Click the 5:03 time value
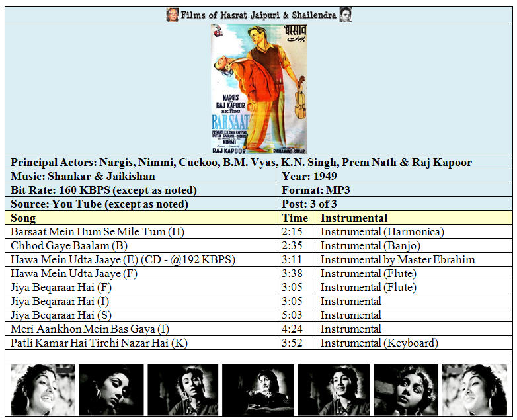This screenshot has width=517, height=420. [292, 315]
